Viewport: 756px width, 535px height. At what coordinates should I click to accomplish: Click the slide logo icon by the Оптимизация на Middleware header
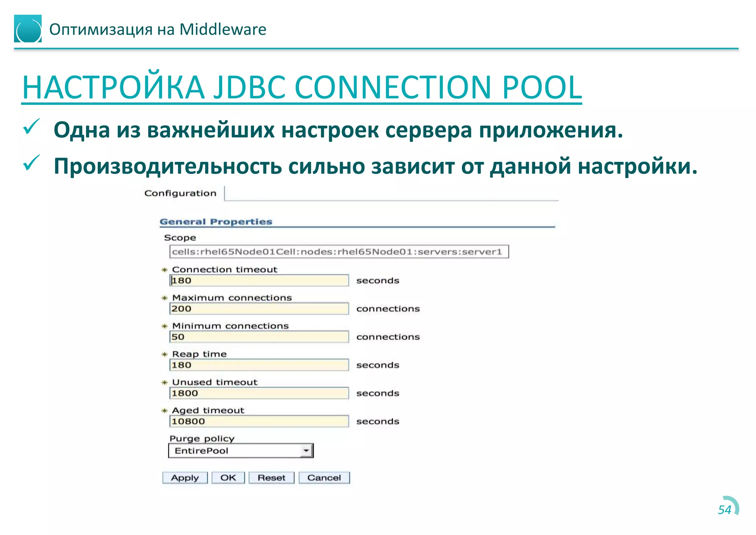pos(28,29)
